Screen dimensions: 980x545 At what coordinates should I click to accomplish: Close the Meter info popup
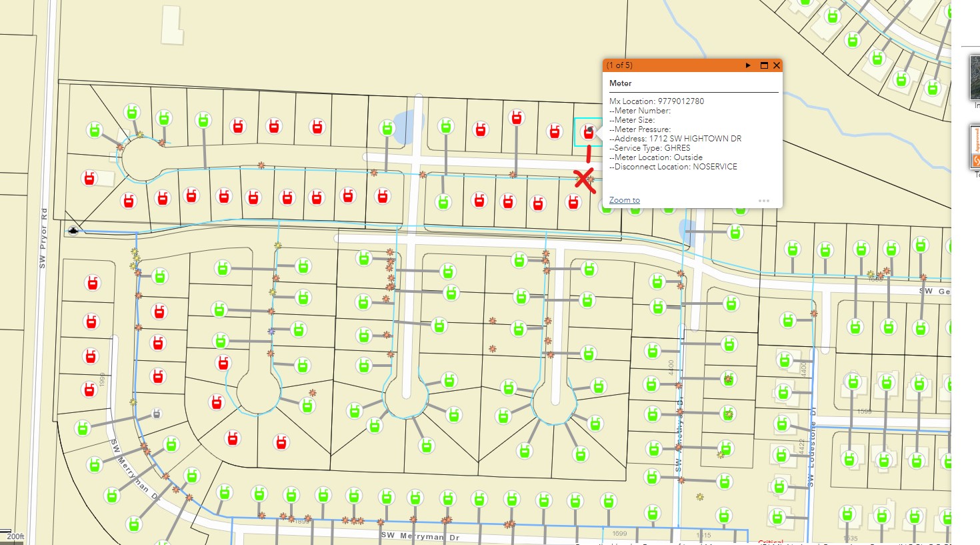(x=776, y=65)
